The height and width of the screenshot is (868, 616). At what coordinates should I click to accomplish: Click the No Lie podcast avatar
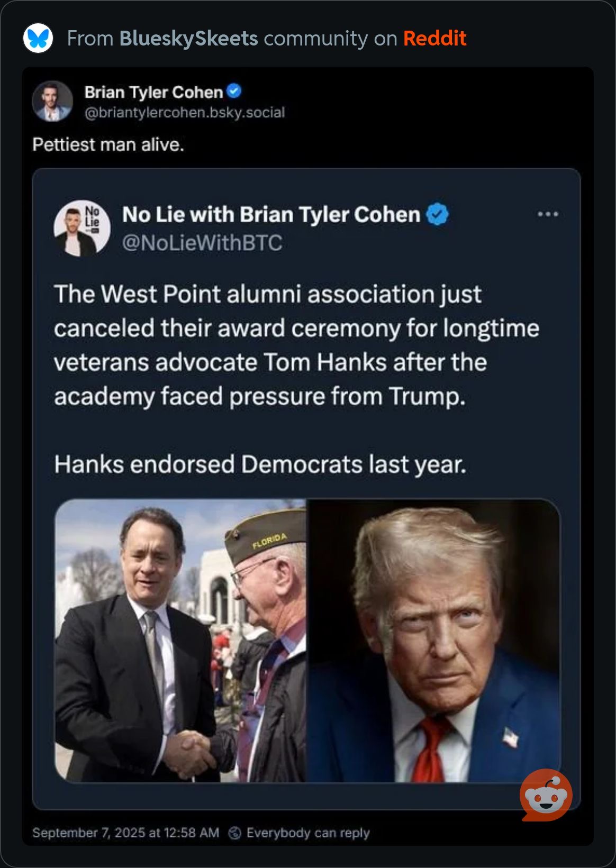pos(82,228)
